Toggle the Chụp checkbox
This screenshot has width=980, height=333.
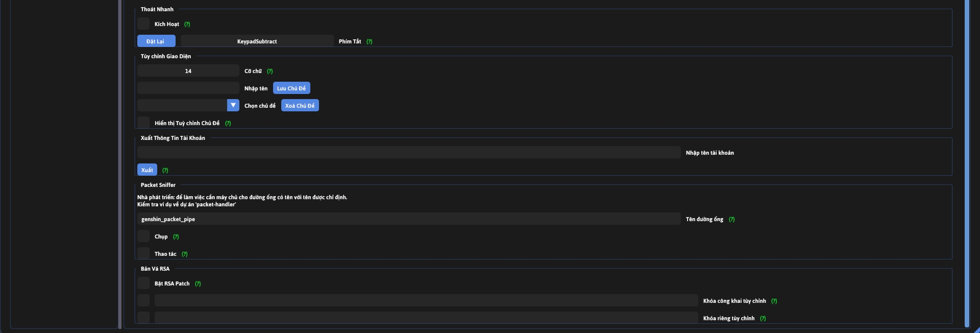coord(143,236)
